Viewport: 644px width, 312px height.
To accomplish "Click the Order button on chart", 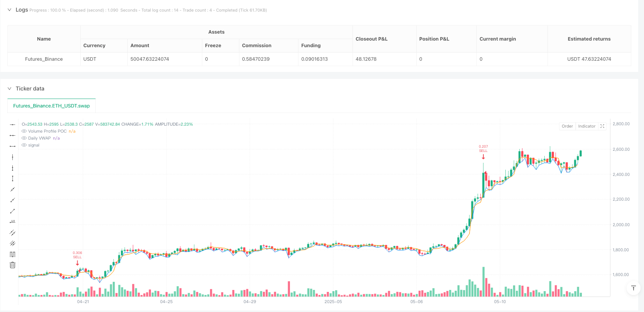I will pyautogui.click(x=567, y=126).
